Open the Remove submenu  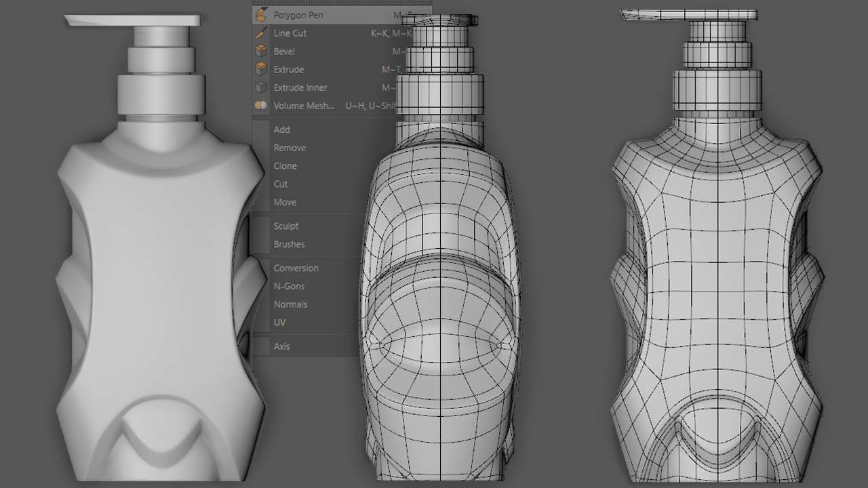(290, 148)
